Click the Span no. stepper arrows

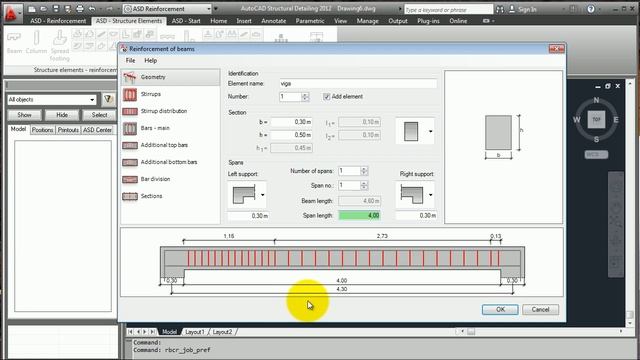[x=364, y=186]
